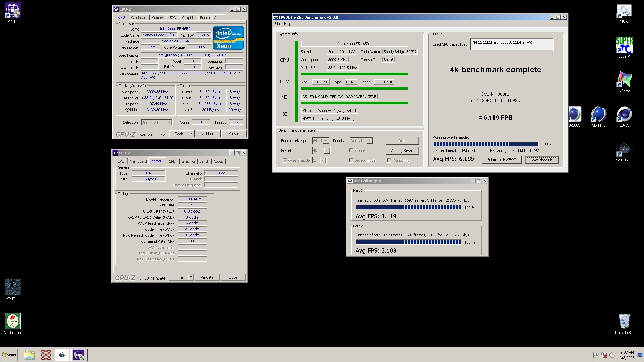Click the Intel Xeon logo in CPU-Z
This screenshot has height=362, width=644.
pyautogui.click(x=228, y=38)
